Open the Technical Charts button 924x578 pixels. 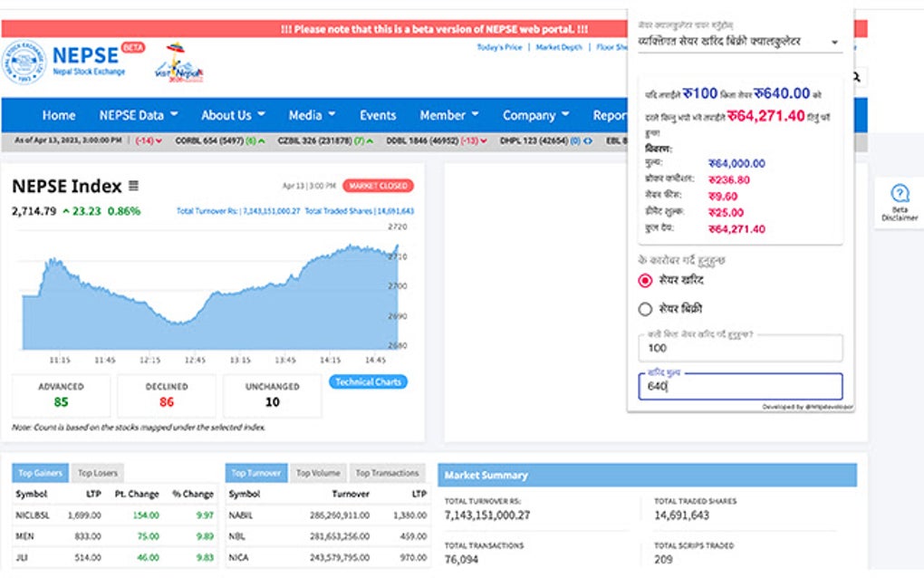[369, 381]
